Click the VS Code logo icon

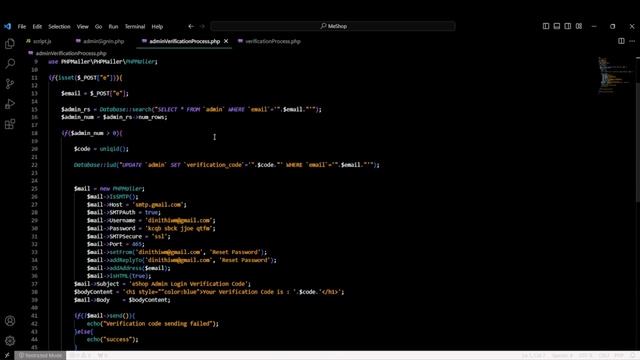pos(7,26)
